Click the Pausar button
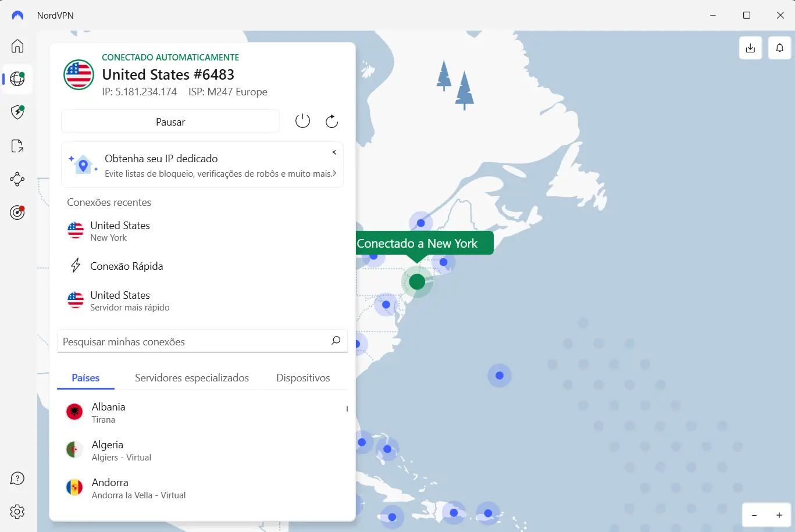 point(170,122)
